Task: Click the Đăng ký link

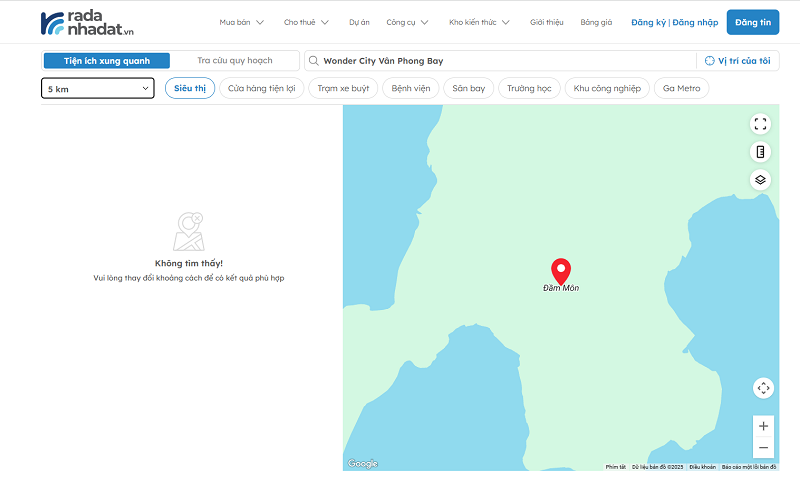Action: click(648, 22)
